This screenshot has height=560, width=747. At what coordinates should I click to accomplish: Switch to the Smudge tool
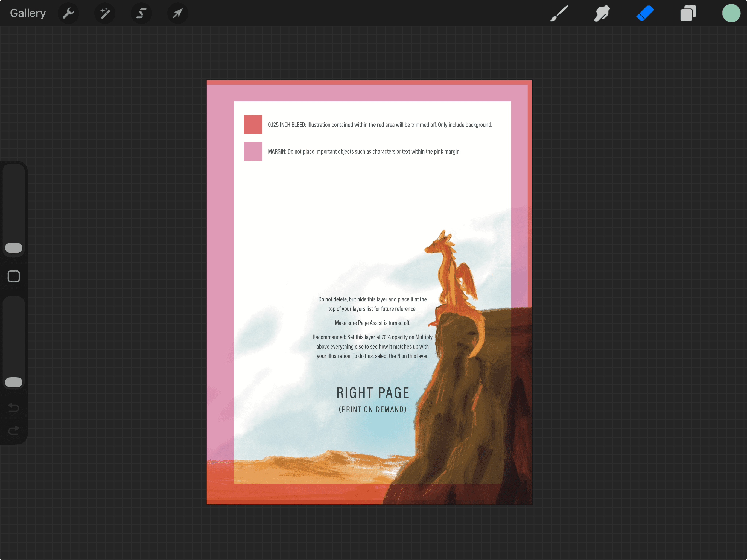click(602, 13)
